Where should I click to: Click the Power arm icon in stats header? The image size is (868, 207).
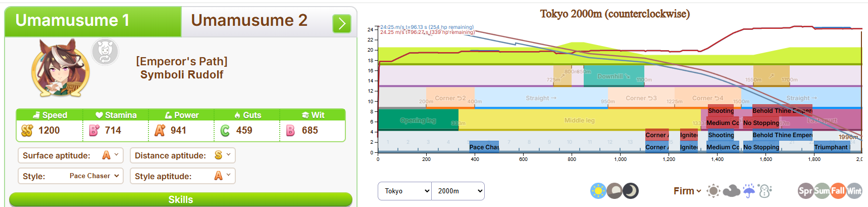click(168, 115)
